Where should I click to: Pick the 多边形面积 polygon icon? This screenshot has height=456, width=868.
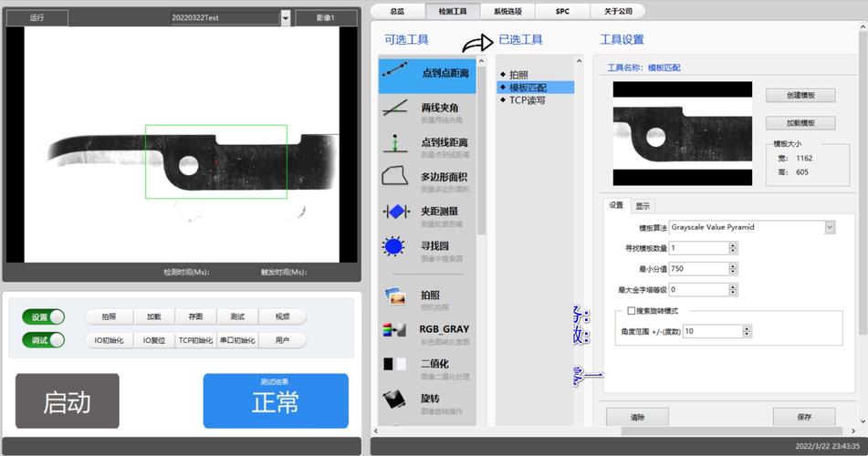pyautogui.click(x=394, y=177)
